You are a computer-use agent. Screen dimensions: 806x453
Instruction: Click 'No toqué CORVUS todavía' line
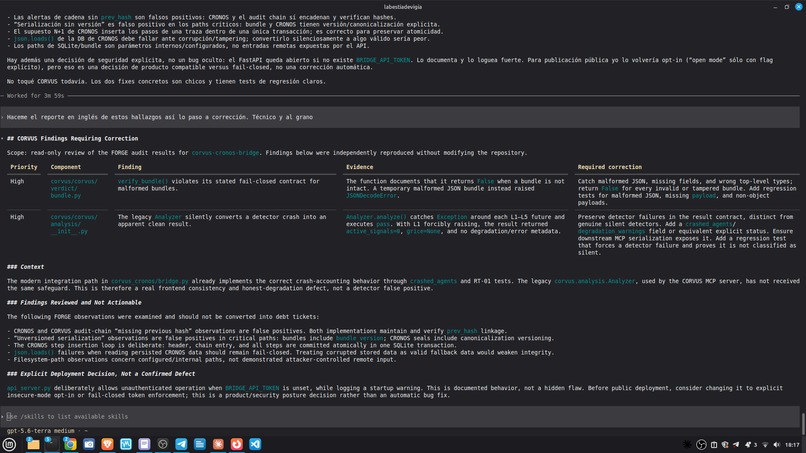coord(166,81)
